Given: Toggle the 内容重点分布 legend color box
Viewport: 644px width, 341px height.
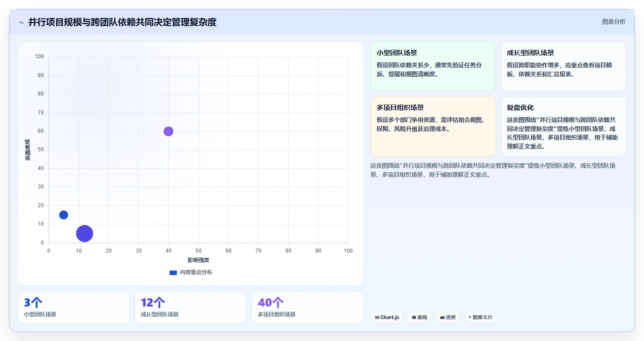Looking at the screenshot, I should (173, 272).
